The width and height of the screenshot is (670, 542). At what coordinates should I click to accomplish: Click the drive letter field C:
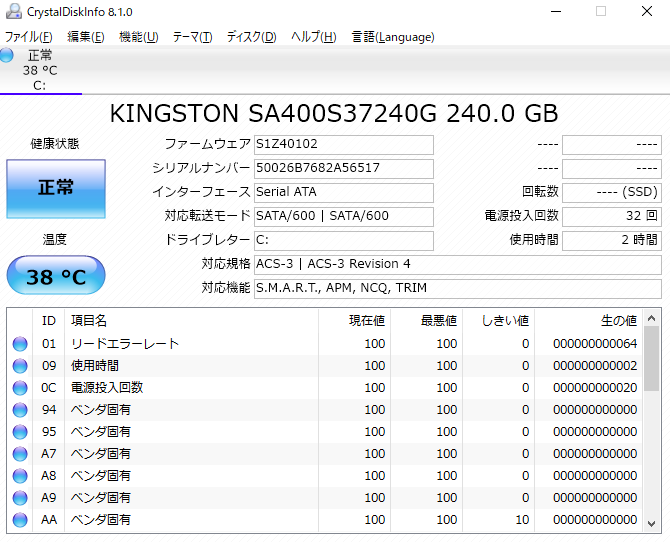coord(344,240)
